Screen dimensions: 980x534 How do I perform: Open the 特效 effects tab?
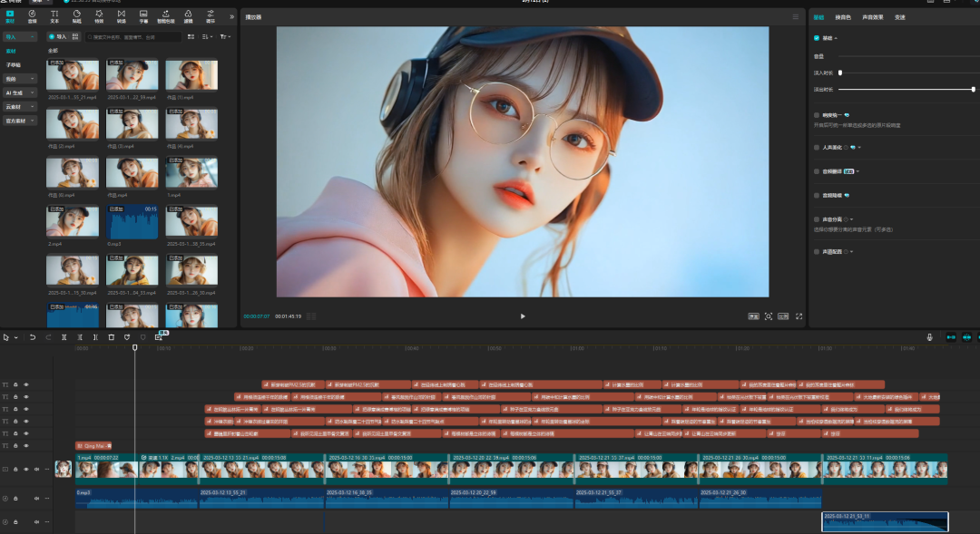pos(99,16)
